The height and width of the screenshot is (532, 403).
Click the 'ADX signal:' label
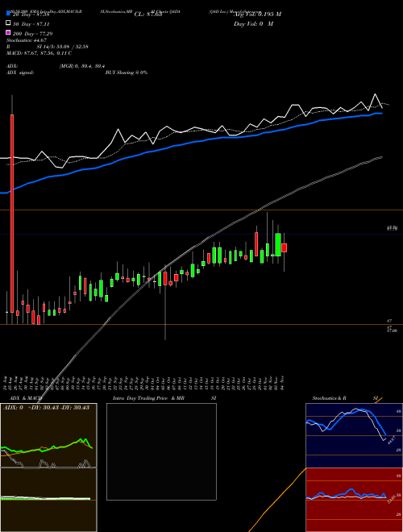20,73
